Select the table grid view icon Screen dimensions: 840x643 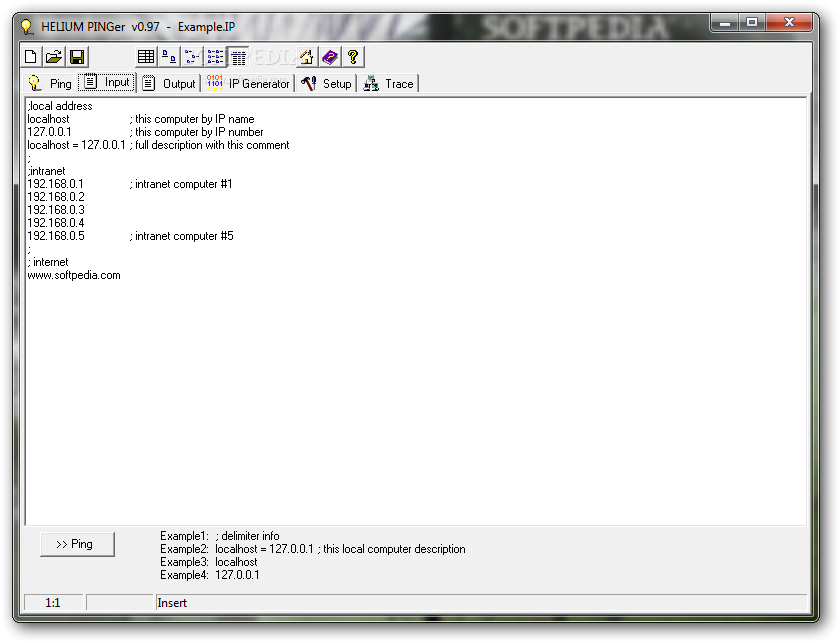146,57
